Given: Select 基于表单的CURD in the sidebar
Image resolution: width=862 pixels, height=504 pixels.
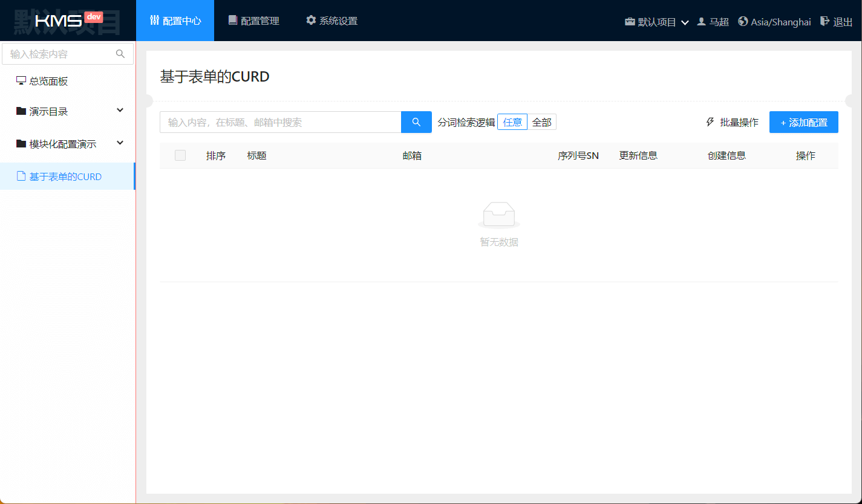Looking at the screenshot, I should (x=65, y=176).
